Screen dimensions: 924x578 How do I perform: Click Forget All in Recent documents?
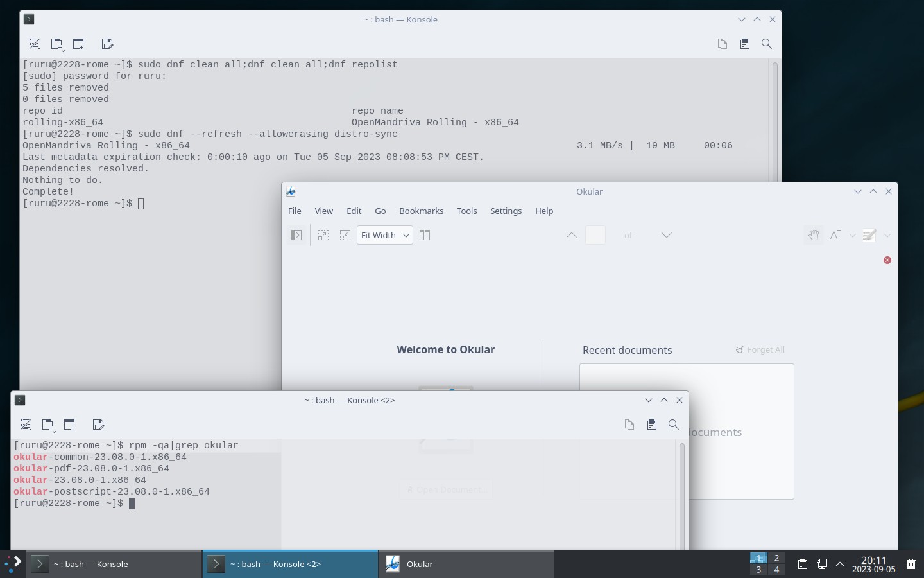[760, 350]
